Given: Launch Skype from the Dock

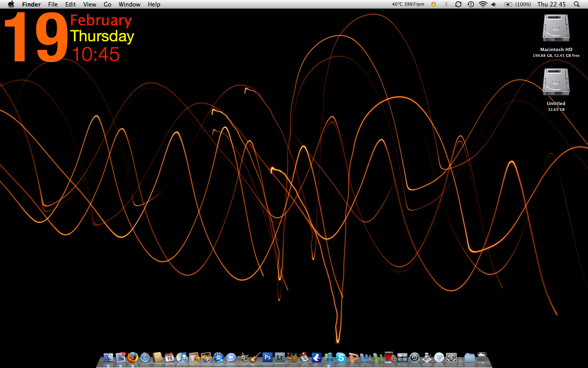Looking at the screenshot, I should tap(341, 358).
